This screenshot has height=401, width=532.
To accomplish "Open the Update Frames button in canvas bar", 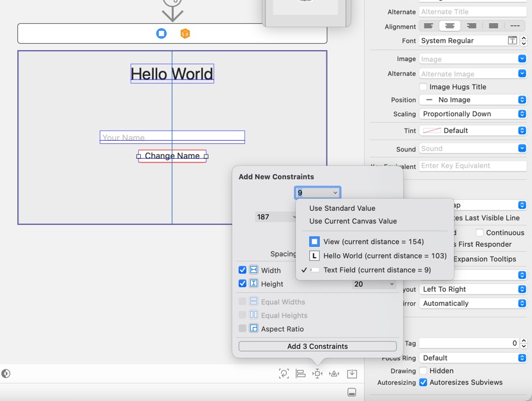I will (284, 373).
